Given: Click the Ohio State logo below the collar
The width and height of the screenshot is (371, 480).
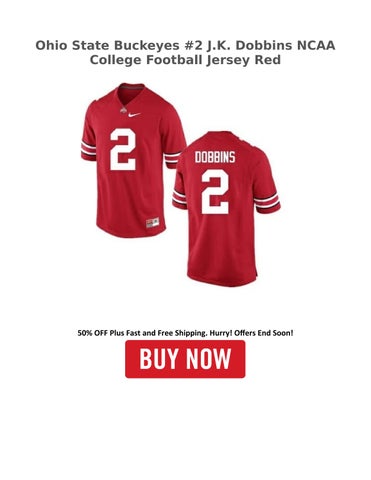Looking at the screenshot, I should (x=123, y=110).
